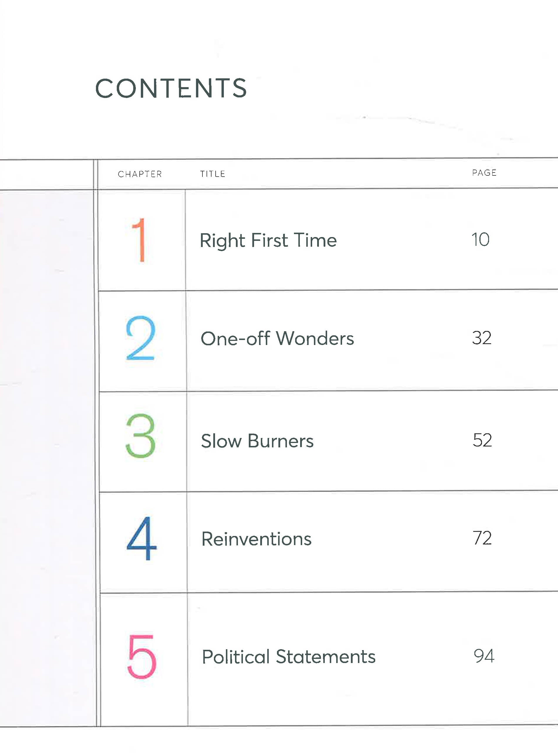Click the dark blue chapter number 4
The image size is (558, 756).
141,538
